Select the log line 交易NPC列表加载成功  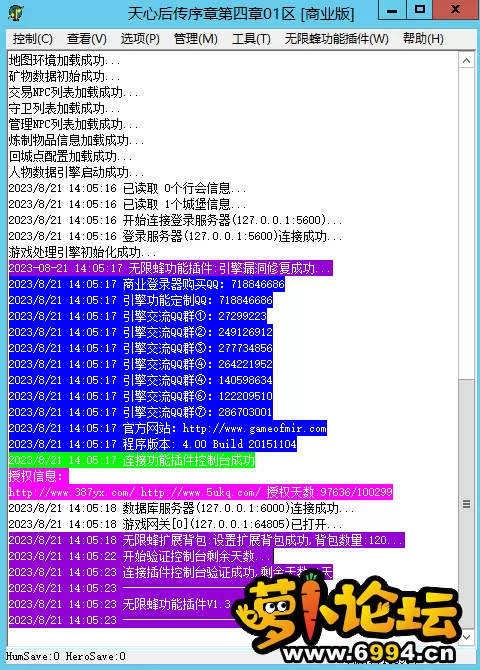coord(73,92)
